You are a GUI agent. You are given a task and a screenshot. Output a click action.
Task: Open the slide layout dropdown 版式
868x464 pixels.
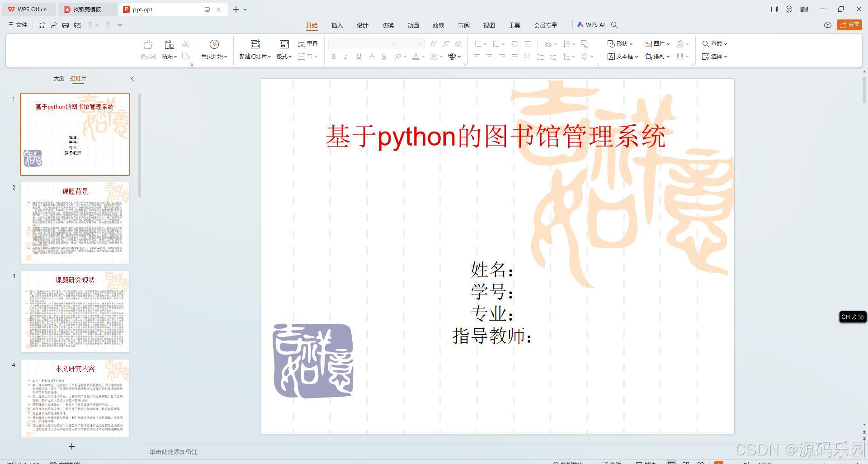[283, 57]
